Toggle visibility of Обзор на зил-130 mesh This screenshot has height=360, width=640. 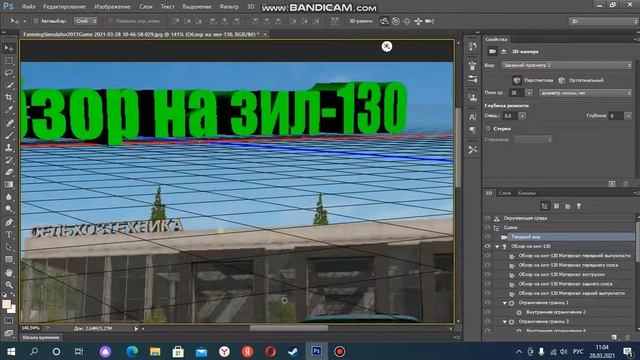[x=487, y=246]
